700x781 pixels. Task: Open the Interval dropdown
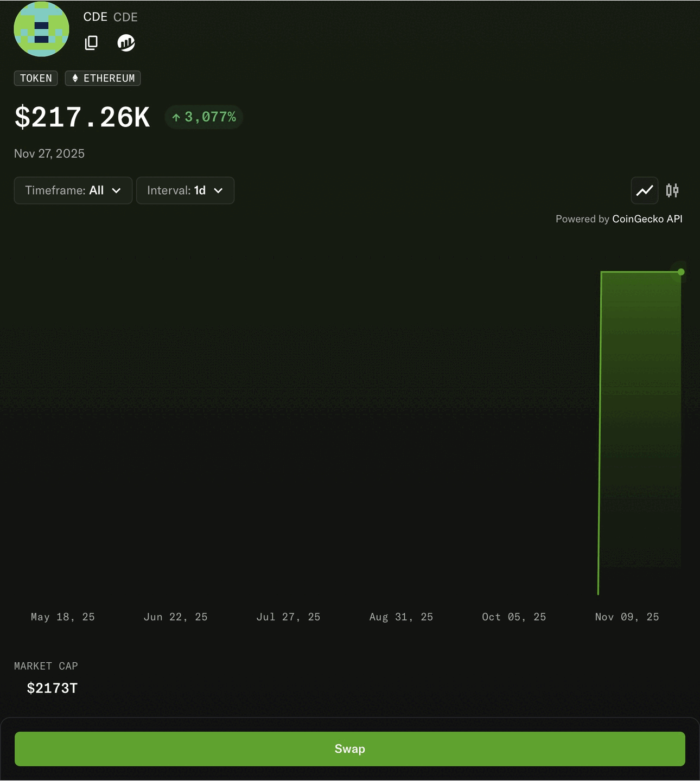(x=185, y=190)
